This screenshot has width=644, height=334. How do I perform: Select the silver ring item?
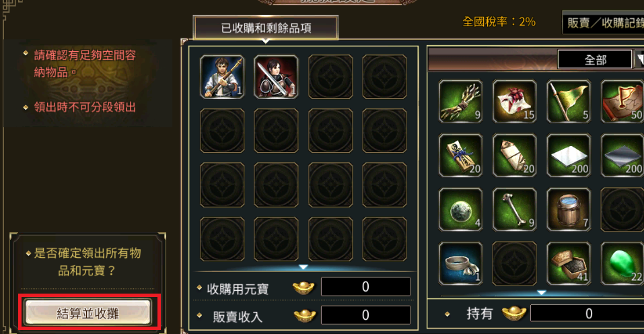click(460, 263)
